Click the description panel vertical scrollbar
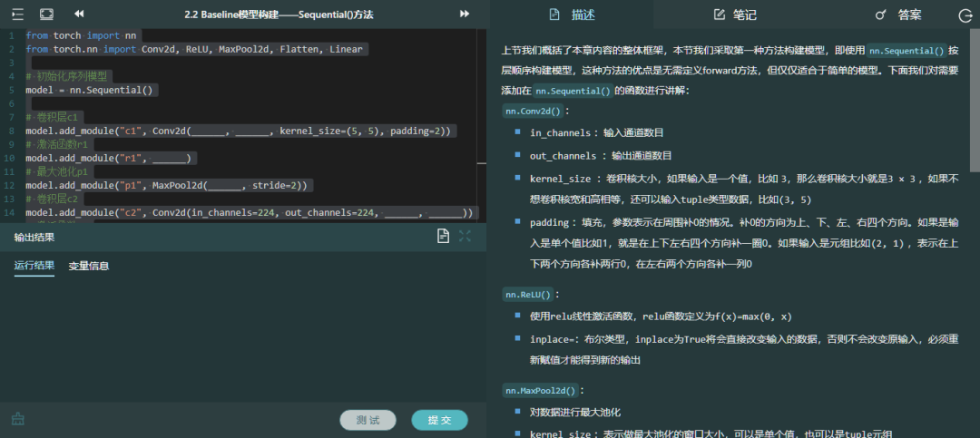Viewport: 980px width, 438px height. (x=975, y=100)
